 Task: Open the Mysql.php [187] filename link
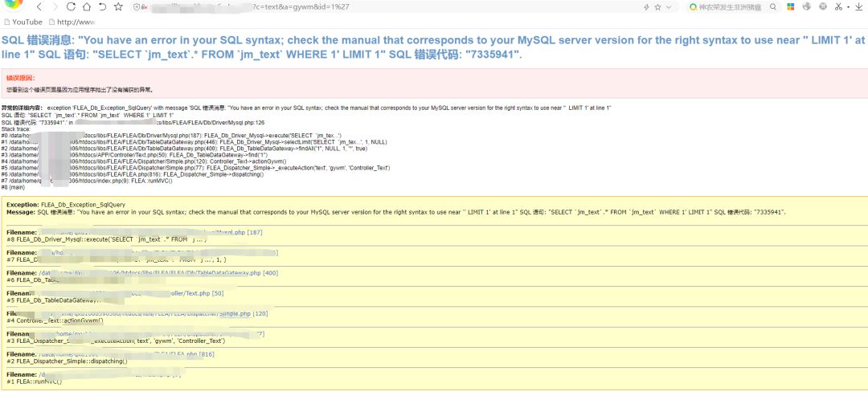151,233
